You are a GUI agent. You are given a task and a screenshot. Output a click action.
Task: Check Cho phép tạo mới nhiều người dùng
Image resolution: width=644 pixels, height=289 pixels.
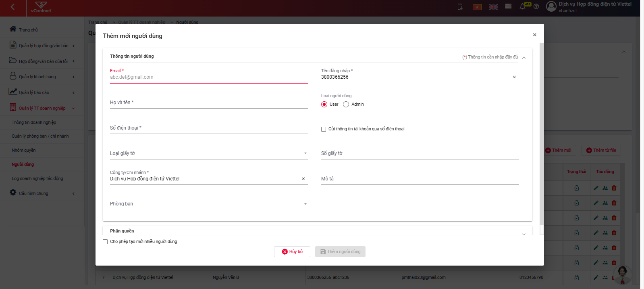105,242
